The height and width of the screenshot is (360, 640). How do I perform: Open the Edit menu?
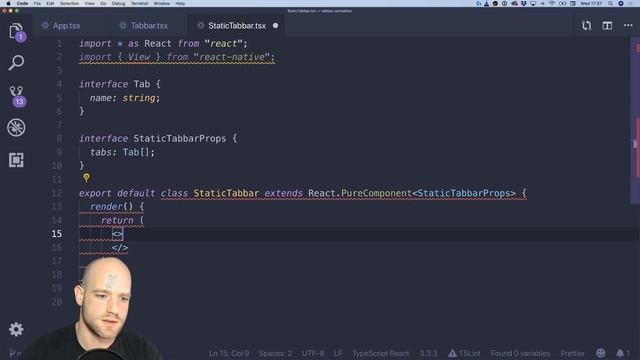point(50,3)
